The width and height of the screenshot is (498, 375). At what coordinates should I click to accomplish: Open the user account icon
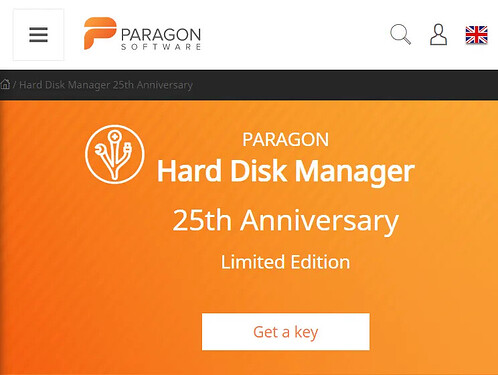pos(438,34)
